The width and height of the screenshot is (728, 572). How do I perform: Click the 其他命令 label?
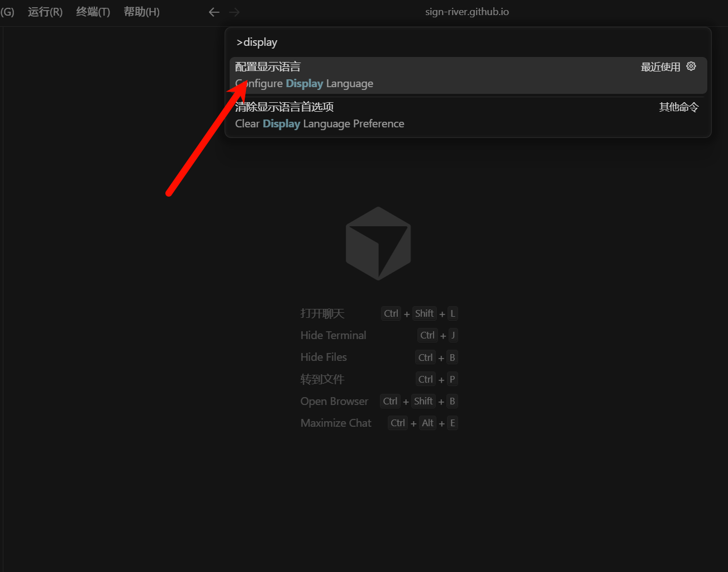coord(679,107)
